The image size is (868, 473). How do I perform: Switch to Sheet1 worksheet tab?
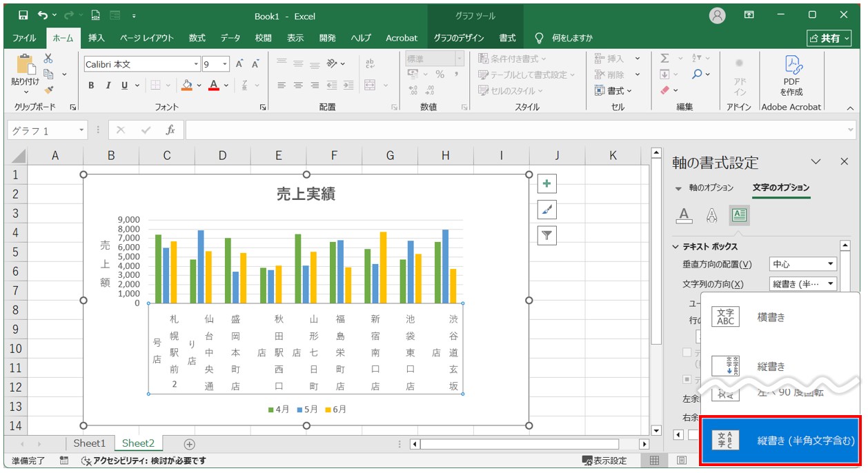click(x=90, y=443)
